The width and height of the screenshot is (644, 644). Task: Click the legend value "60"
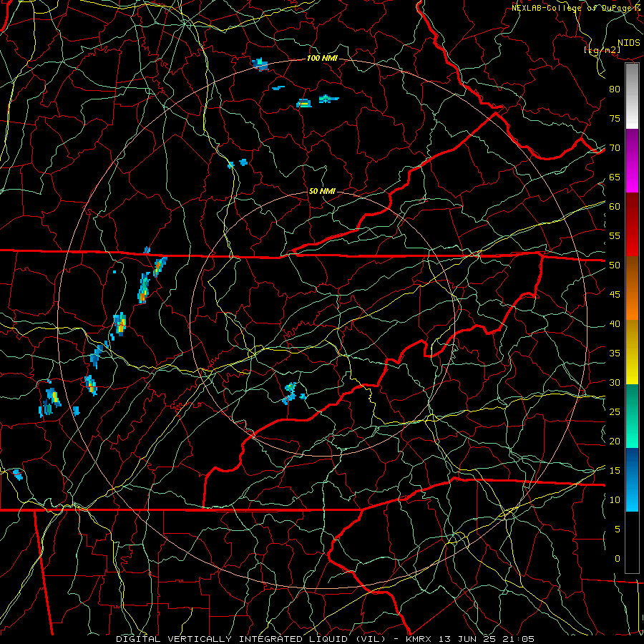point(615,207)
